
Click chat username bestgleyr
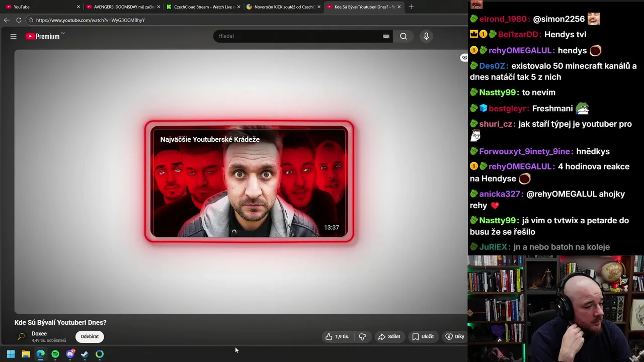pyautogui.click(x=509, y=109)
